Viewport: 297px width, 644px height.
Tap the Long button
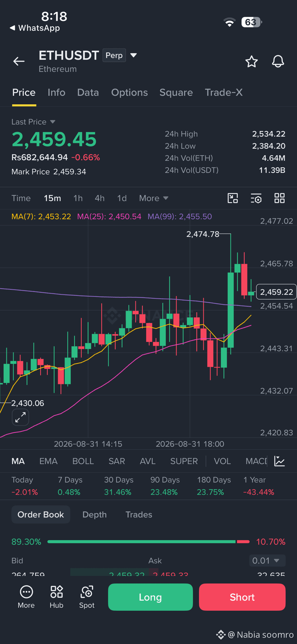click(150, 597)
